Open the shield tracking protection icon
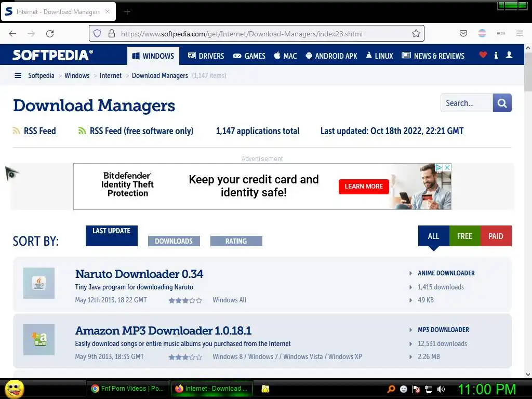This screenshot has height=399, width=532. tap(97, 34)
